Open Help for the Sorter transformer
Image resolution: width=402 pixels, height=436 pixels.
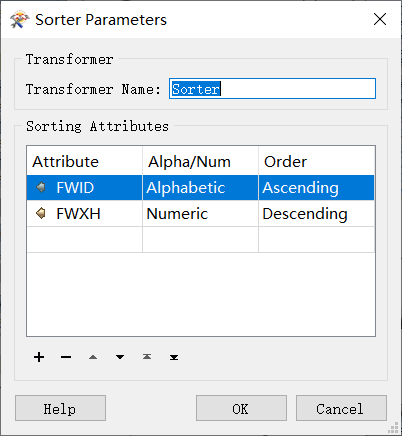[60, 408]
